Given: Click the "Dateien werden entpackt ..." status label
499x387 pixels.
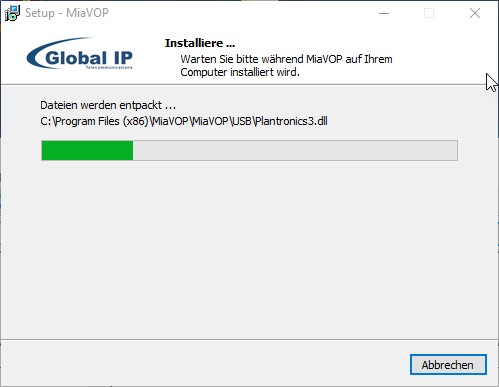Looking at the screenshot, I should (x=108, y=105).
